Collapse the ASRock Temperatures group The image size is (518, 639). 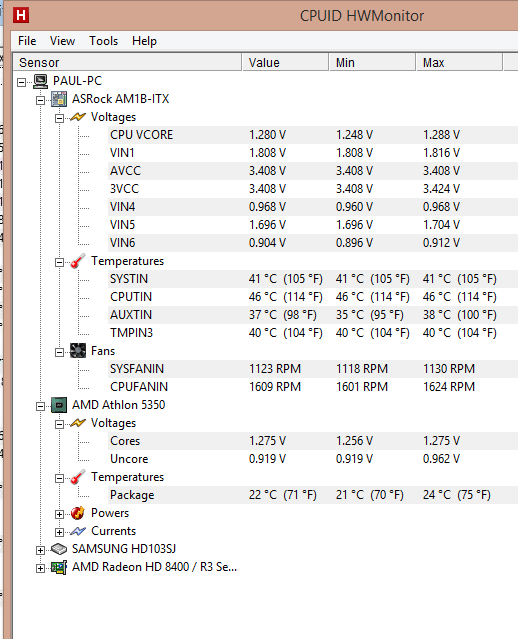coord(60,262)
